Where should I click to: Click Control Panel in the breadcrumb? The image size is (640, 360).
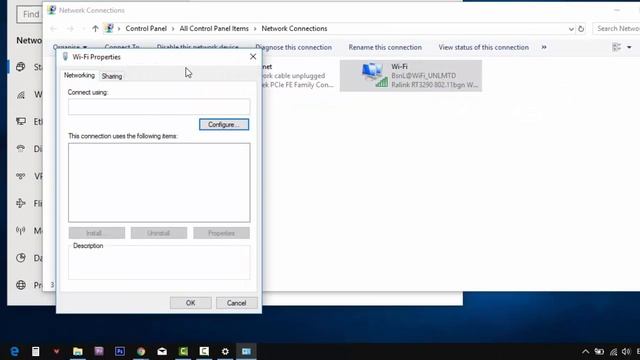tap(146, 29)
